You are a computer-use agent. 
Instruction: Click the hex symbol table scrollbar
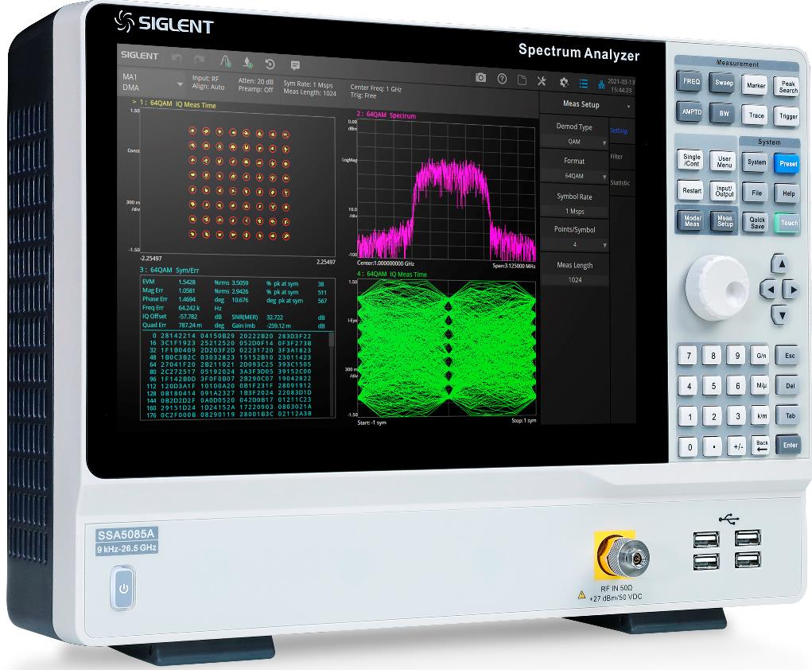click(332, 374)
